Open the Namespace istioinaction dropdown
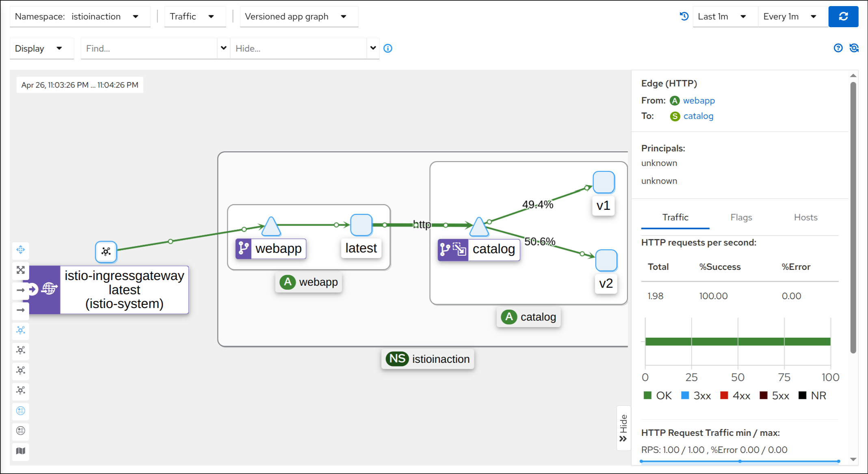The image size is (868, 474). coord(80,17)
